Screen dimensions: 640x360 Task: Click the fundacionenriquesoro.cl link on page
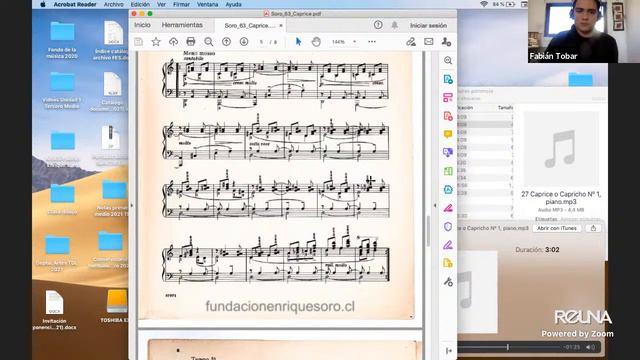(x=280, y=306)
